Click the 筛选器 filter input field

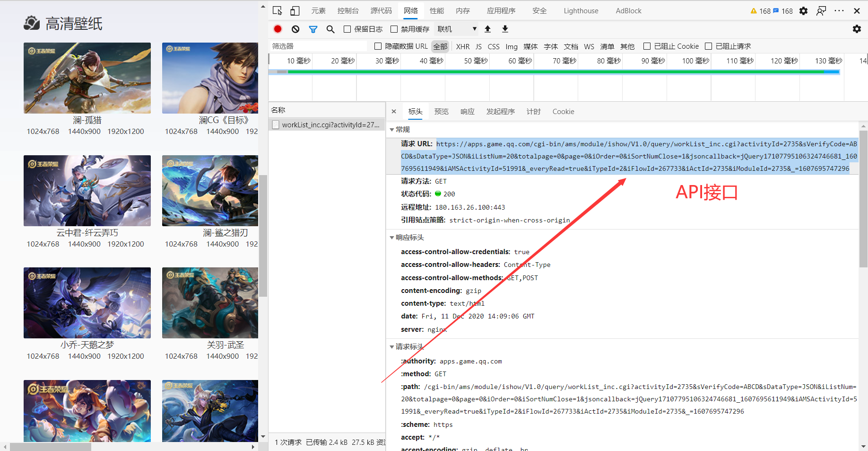318,46
